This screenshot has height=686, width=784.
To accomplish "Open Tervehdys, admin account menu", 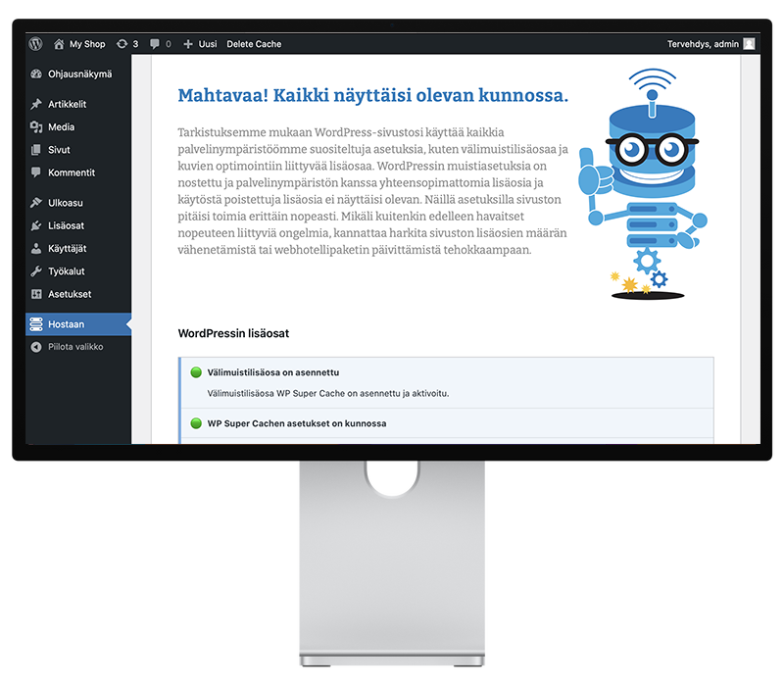I will click(x=703, y=44).
